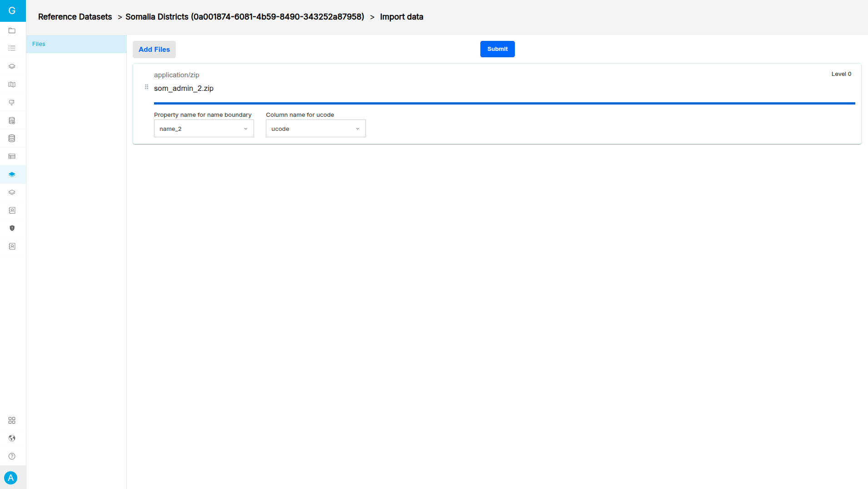Expand the 'Column name for ucode' dropdown
The width and height of the screenshot is (868, 489).
[315, 129]
